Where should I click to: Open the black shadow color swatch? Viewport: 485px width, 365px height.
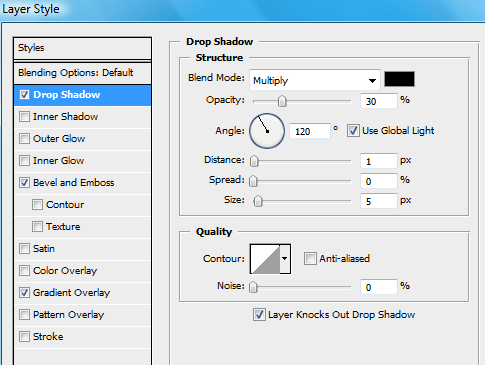[x=399, y=79]
